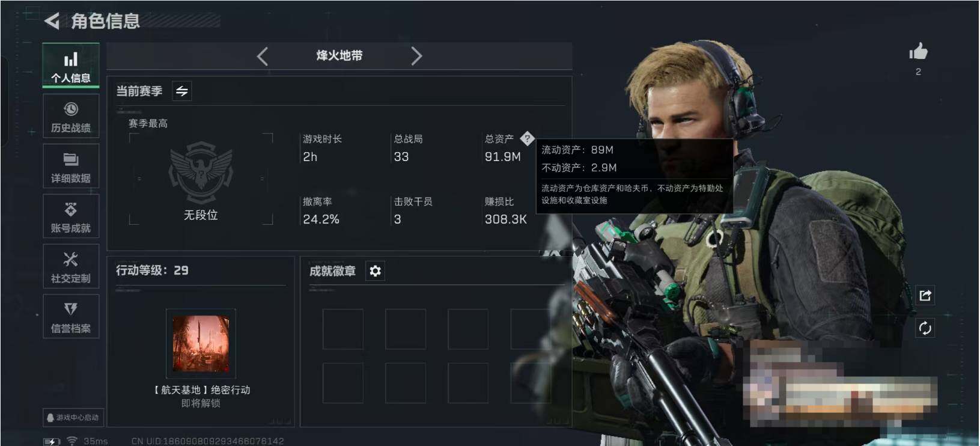980x446 pixels.
Task: Click the 无段位 rank emblem
Action: click(x=201, y=173)
